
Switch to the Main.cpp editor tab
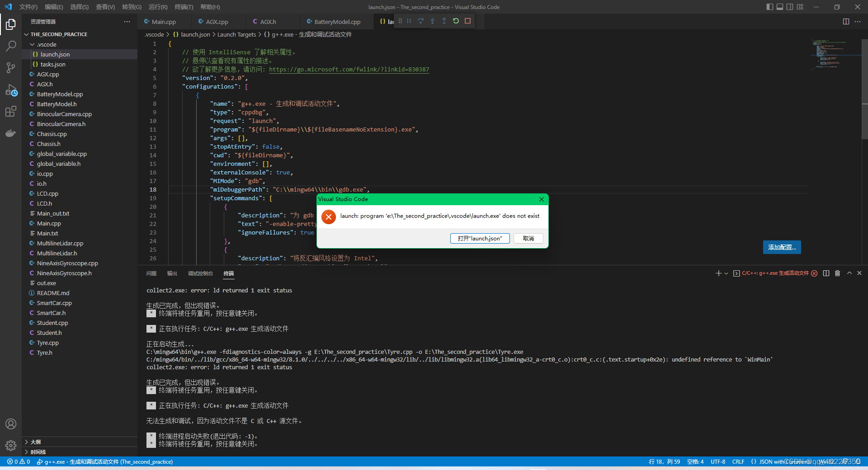click(164, 22)
